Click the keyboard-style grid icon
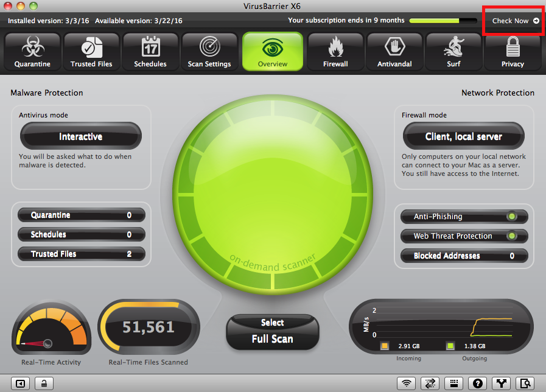 coord(453,383)
